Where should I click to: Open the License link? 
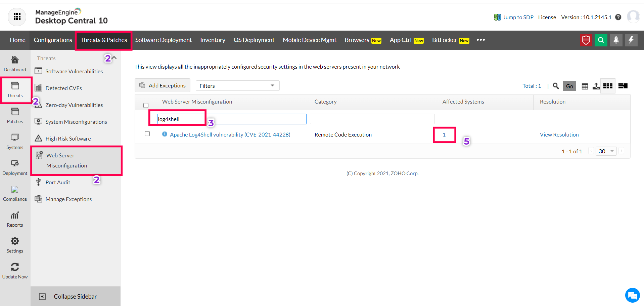[547, 17]
